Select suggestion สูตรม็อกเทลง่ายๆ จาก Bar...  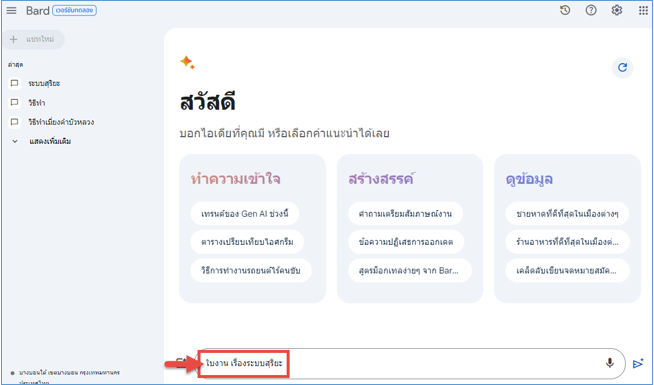pyautogui.click(x=410, y=270)
